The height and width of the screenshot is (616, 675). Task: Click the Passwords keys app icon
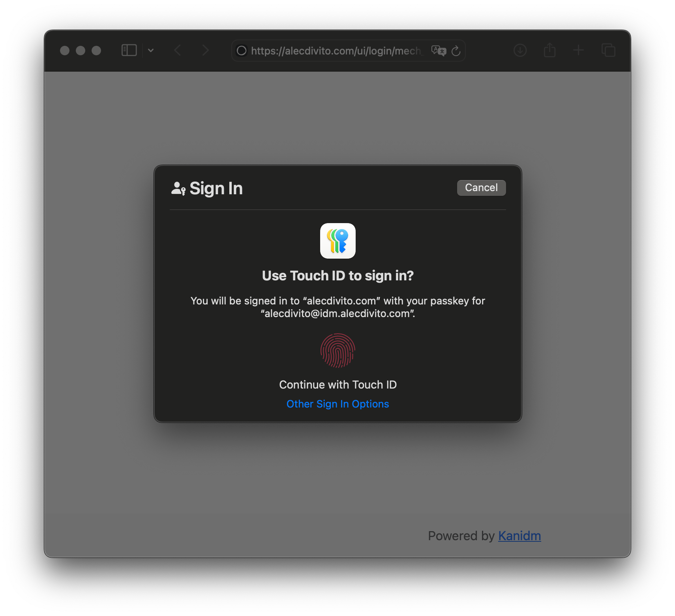tap(338, 241)
